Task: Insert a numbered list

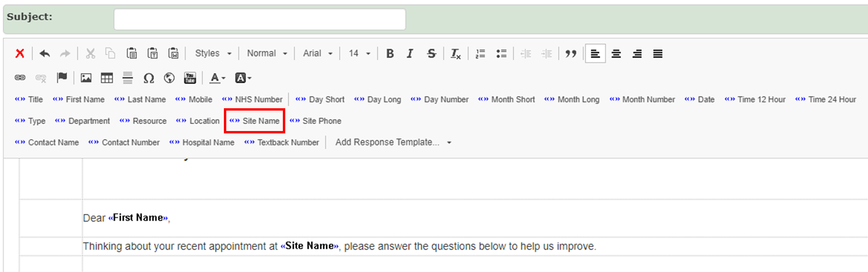Action: point(481,54)
